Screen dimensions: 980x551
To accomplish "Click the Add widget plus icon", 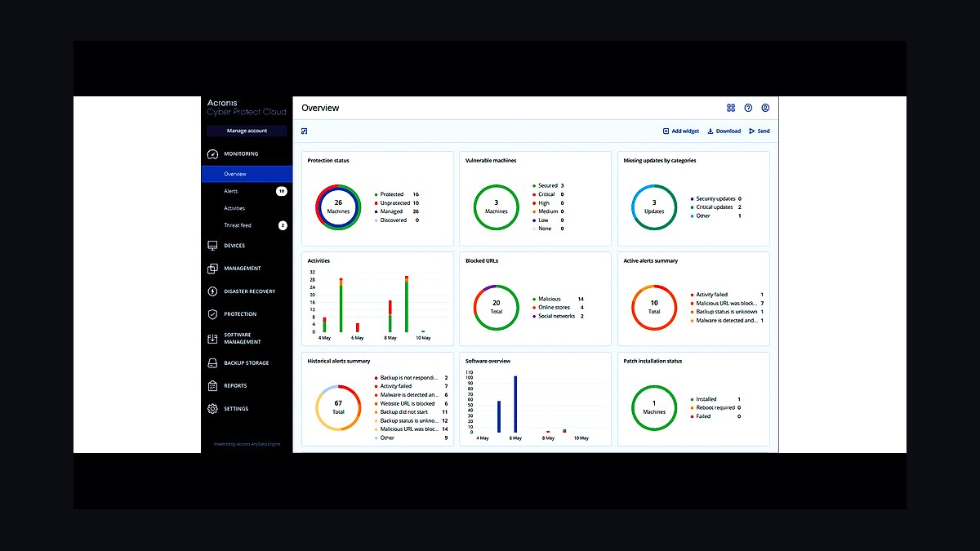I will coord(666,131).
